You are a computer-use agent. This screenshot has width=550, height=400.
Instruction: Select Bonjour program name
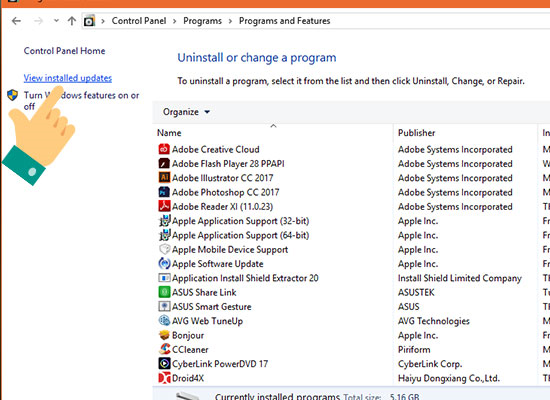click(x=188, y=335)
